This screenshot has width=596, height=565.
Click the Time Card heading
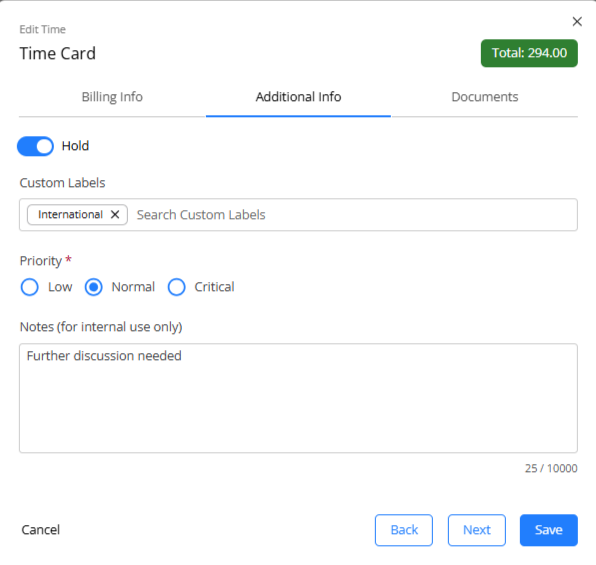click(57, 53)
